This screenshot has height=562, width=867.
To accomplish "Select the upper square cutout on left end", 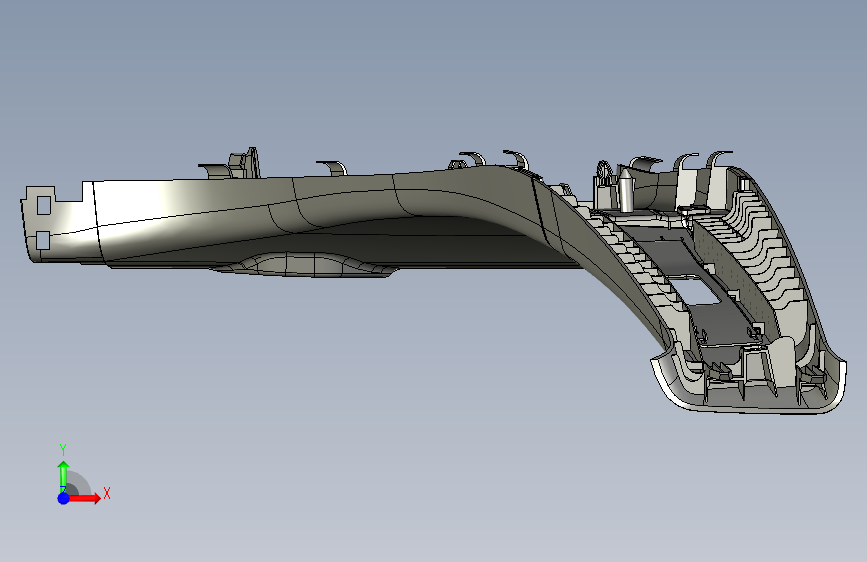I will click(44, 205).
